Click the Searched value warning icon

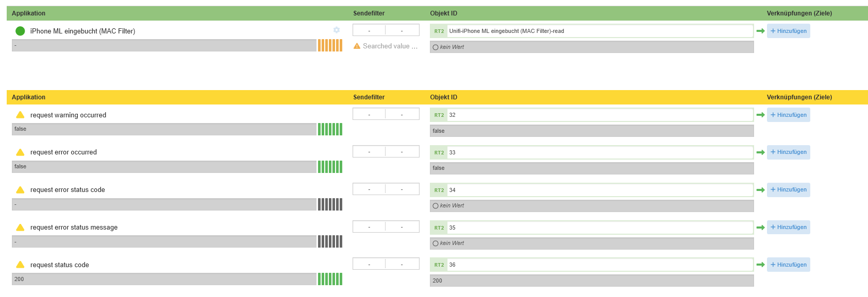357,46
